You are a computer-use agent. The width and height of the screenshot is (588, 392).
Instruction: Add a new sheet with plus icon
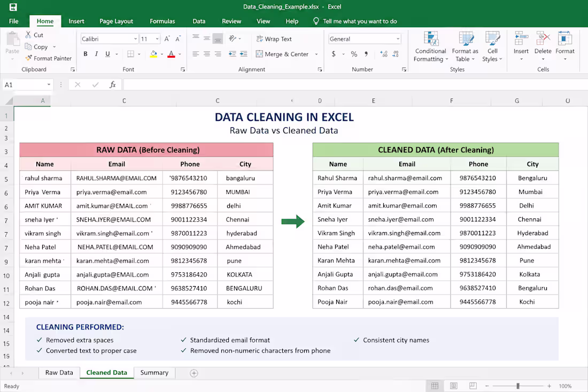(194, 373)
